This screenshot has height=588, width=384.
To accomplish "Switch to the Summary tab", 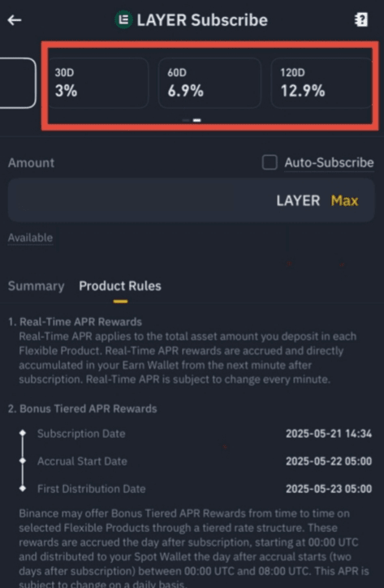I will [x=36, y=286].
